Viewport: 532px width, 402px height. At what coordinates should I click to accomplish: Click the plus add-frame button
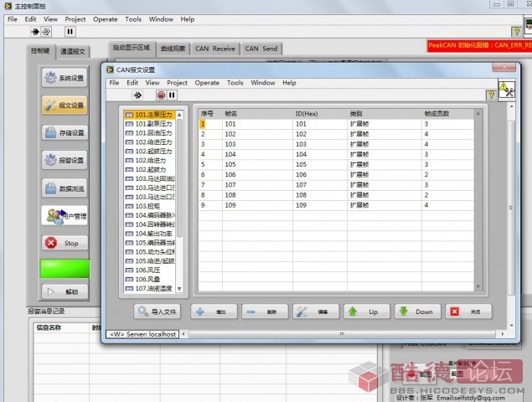[214, 312]
